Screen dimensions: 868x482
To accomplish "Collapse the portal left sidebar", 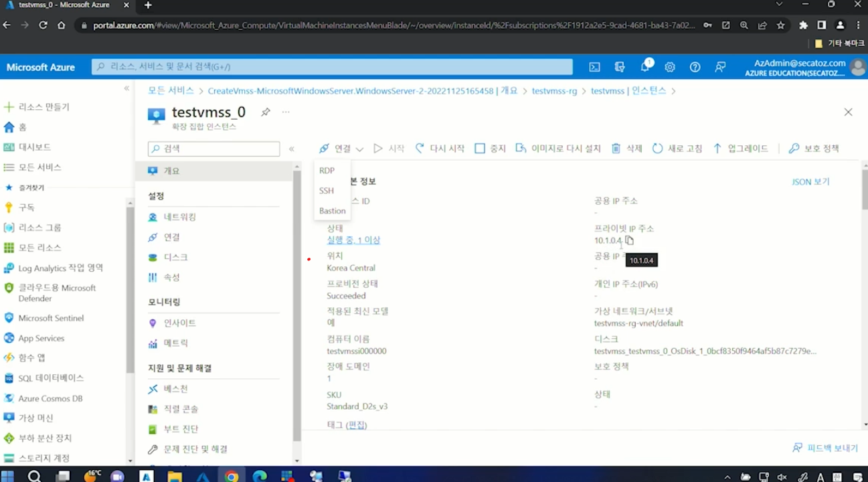I will [126, 88].
